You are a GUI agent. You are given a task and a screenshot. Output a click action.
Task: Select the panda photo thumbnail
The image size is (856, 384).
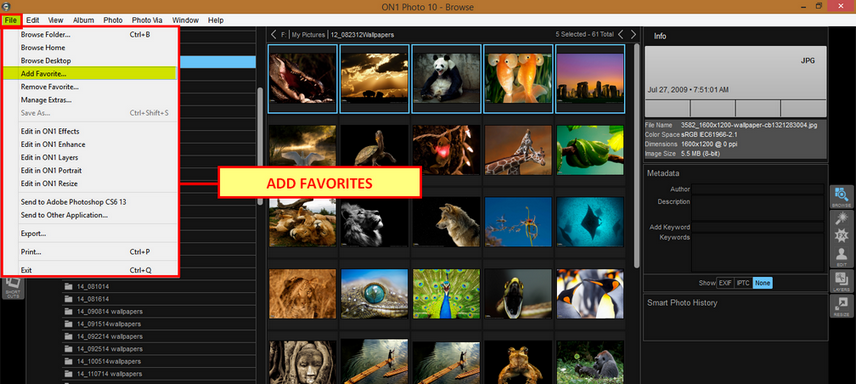pos(446,79)
